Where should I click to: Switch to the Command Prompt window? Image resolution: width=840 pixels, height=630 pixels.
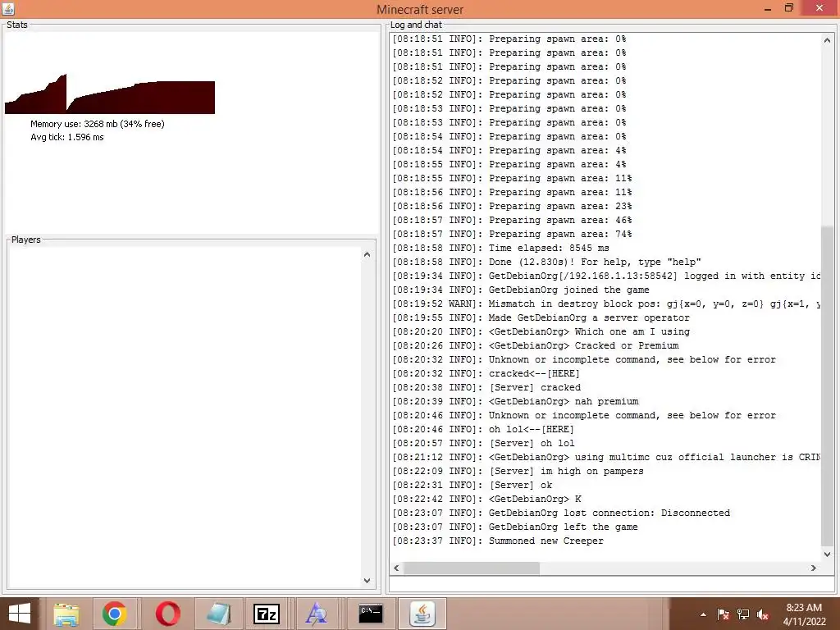click(371, 614)
